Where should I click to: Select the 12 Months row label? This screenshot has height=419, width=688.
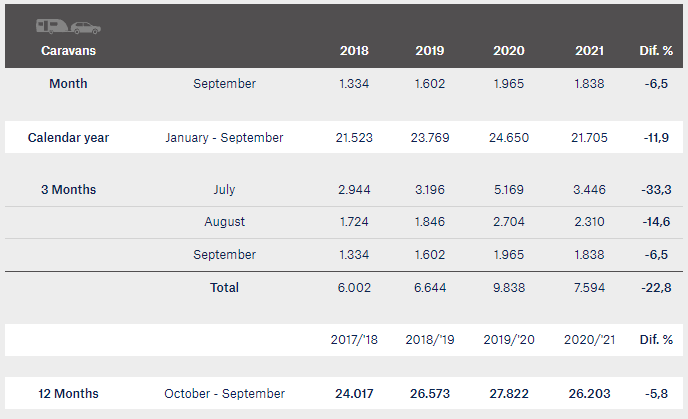68,394
